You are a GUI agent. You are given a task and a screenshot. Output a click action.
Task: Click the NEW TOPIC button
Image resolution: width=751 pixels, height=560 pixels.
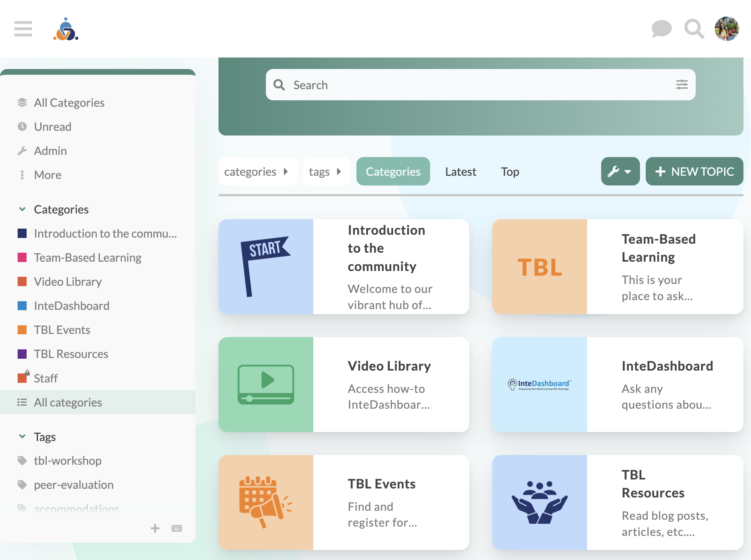(x=694, y=171)
